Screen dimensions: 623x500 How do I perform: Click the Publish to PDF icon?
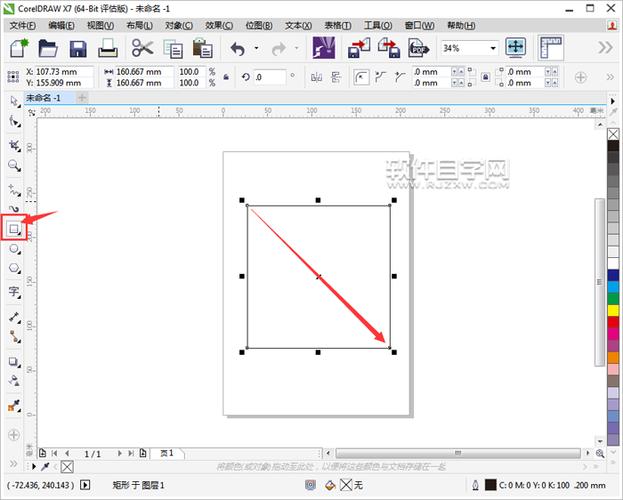click(x=418, y=48)
